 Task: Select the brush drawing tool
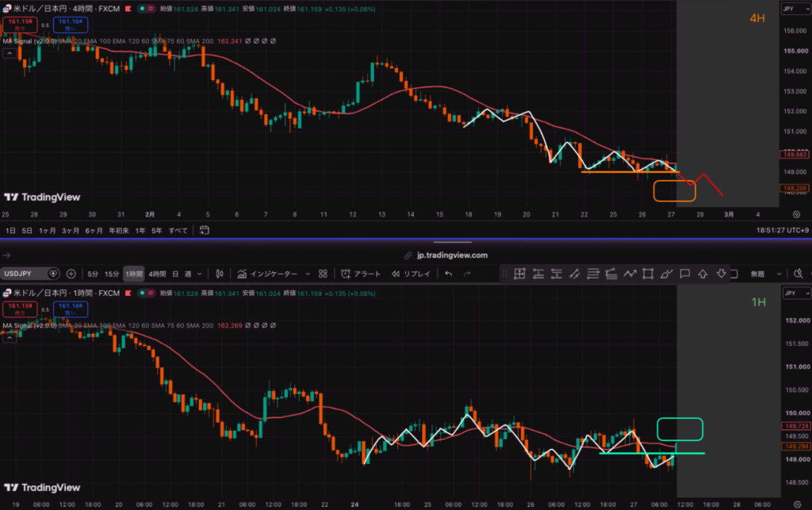click(x=666, y=274)
